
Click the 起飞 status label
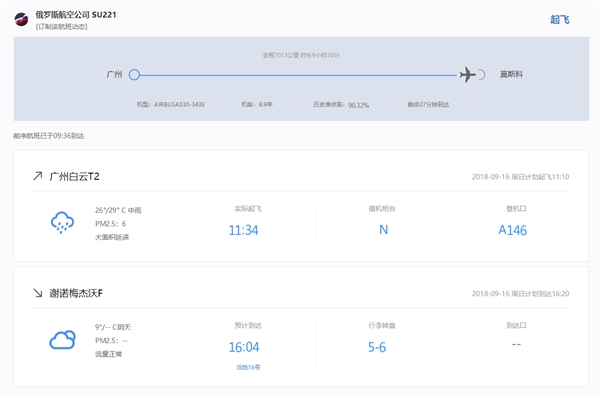[560, 20]
